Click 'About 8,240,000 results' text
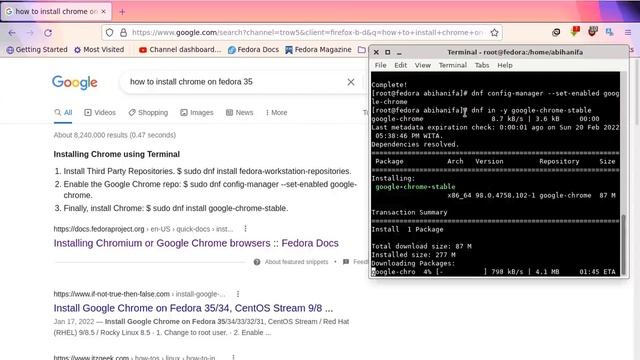640x360 pixels. point(115,135)
